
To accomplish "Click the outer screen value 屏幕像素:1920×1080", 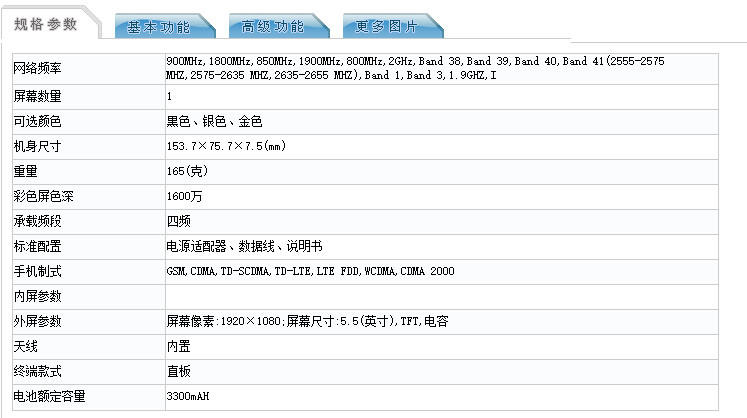I will tap(307, 321).
